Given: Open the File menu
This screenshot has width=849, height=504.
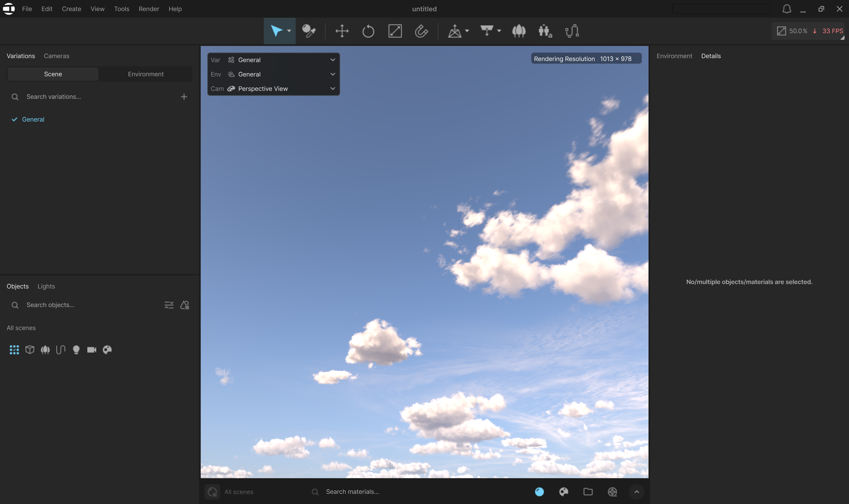Looking at the screenshot, I should coord(27,9).
